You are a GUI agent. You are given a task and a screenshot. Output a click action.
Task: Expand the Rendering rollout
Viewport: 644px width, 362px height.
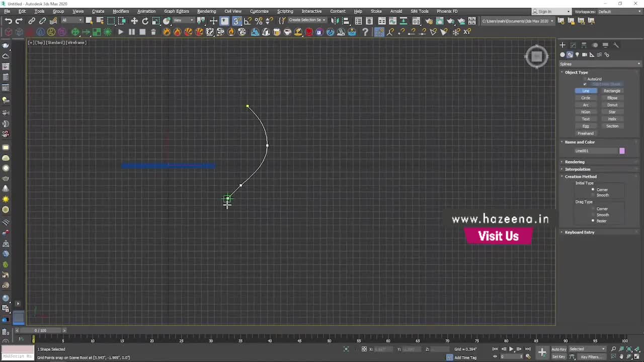click(x=575, y=162)
